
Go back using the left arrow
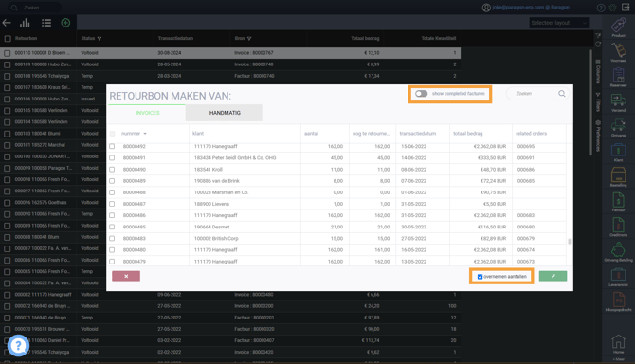[7, 23]
